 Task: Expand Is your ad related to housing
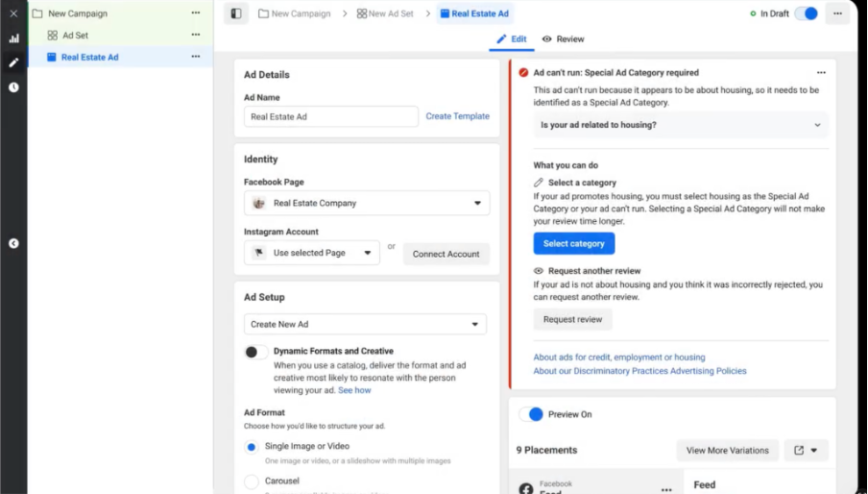pyautogui.click(x=681, y=125)
